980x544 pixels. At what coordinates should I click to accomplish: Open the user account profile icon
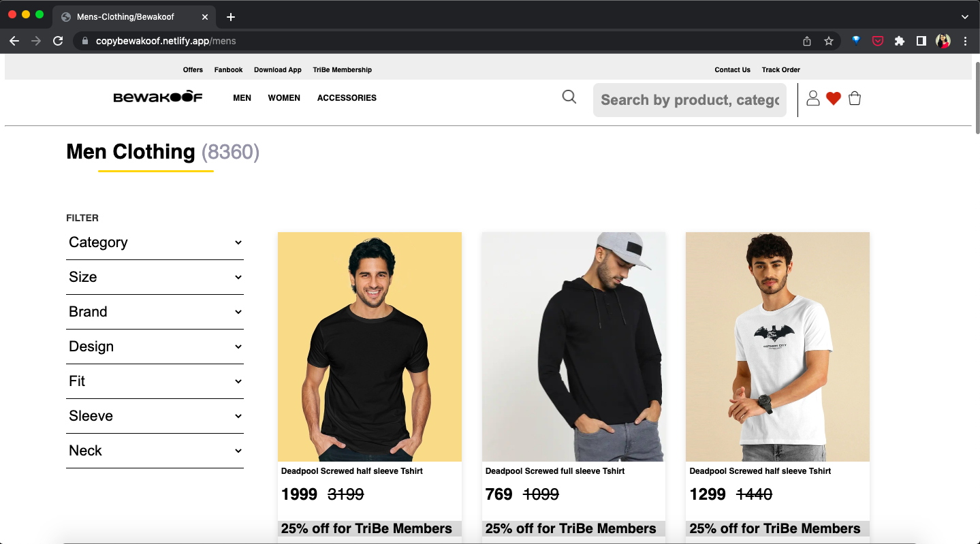coord(812,99)
